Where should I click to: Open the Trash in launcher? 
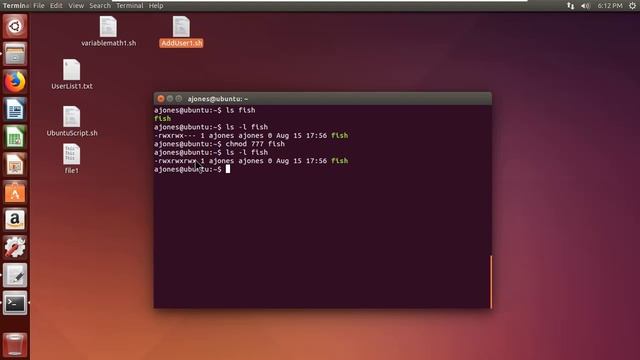point(15,345)
